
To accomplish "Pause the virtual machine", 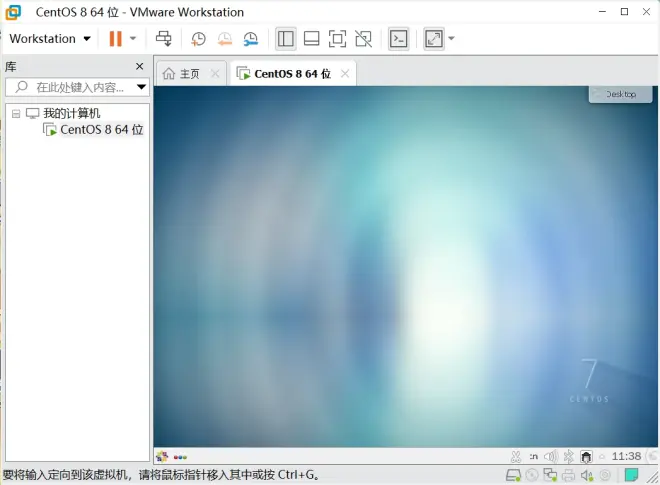I will (115, 39).
